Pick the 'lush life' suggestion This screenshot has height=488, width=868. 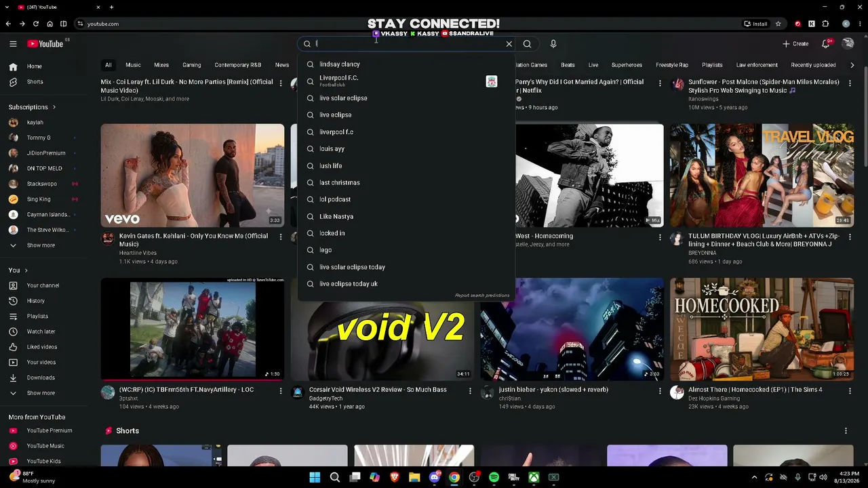click(x=406, y=166)
